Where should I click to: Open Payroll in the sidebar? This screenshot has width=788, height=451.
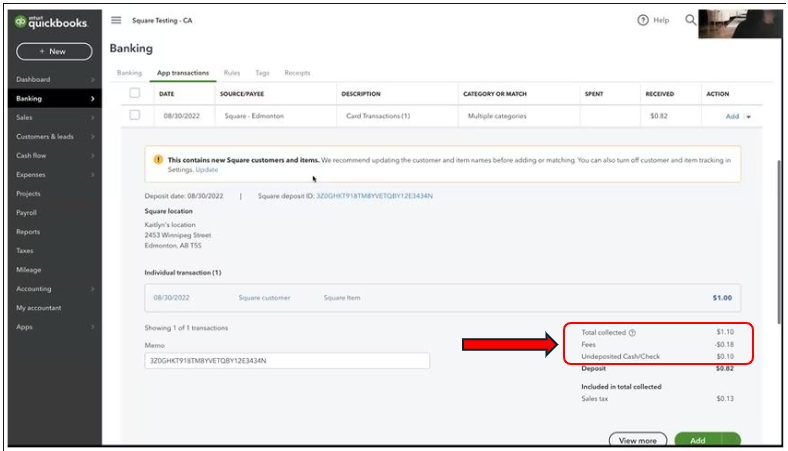click(x=26, y=213)
